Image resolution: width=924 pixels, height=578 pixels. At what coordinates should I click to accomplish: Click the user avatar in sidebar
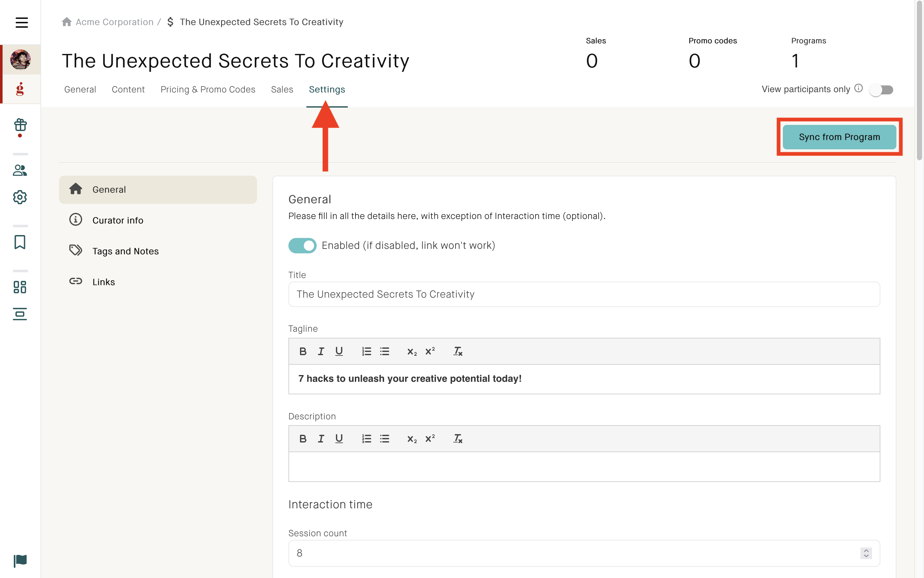tap(20, 60)
